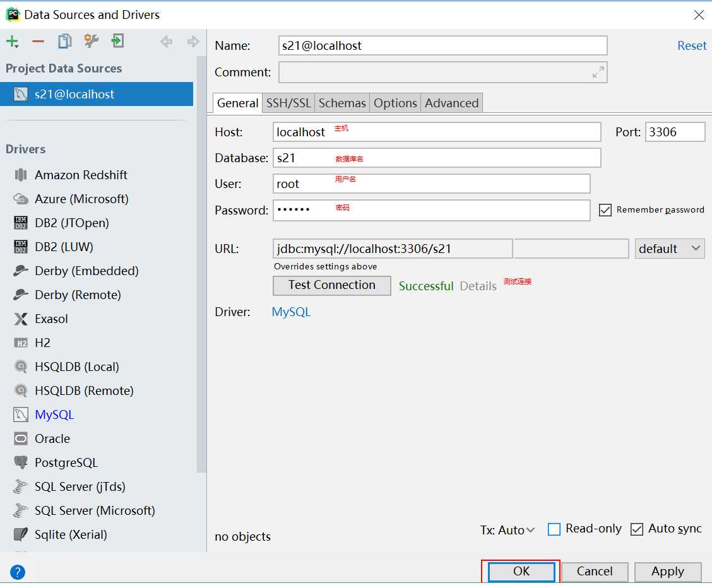Open the URL type default dropdown
Image resolution: width=712 pixels, height=588 pixels.
click(x=670, y=249)
